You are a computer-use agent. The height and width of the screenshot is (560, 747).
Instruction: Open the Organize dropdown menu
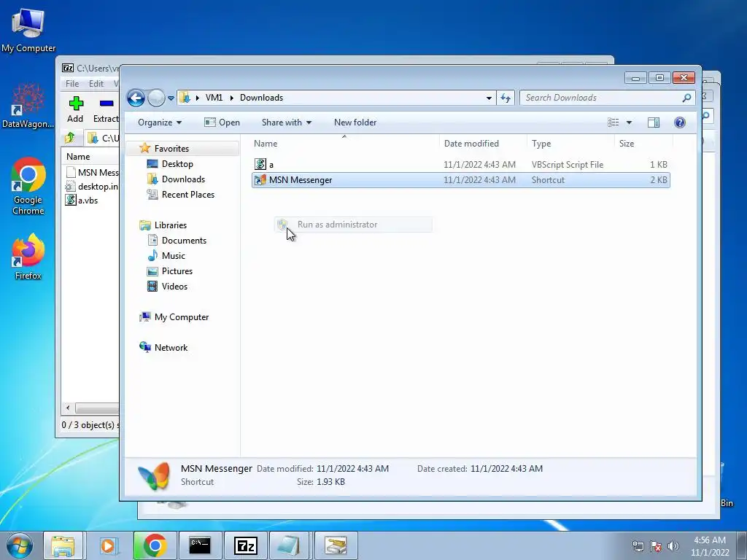pyautogui.click(x=160, y=122)
